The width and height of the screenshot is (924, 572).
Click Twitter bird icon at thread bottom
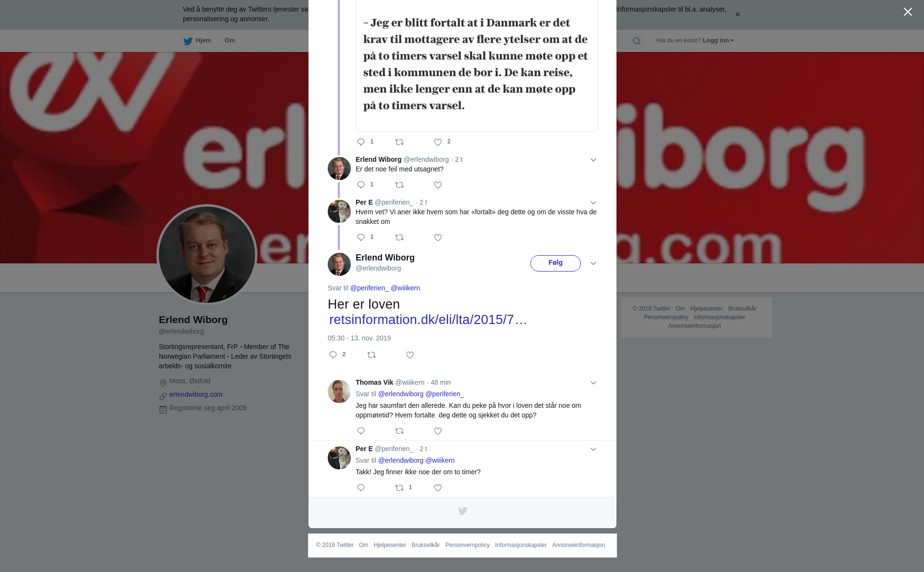(x=462, y=511)
